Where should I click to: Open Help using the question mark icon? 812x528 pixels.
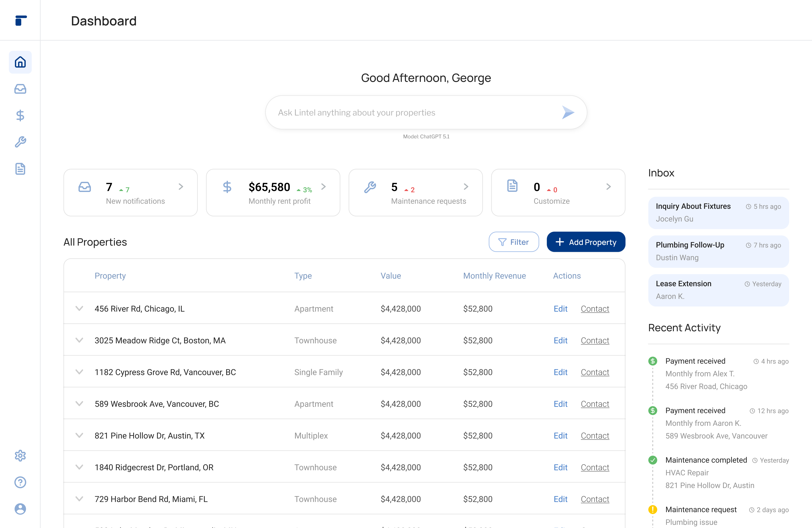tap(20, 482)
